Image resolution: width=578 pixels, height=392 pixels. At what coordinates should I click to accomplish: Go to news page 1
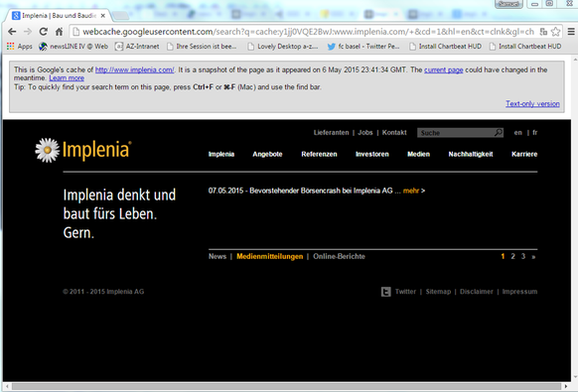pyautogui.click(x=503, y=256)
